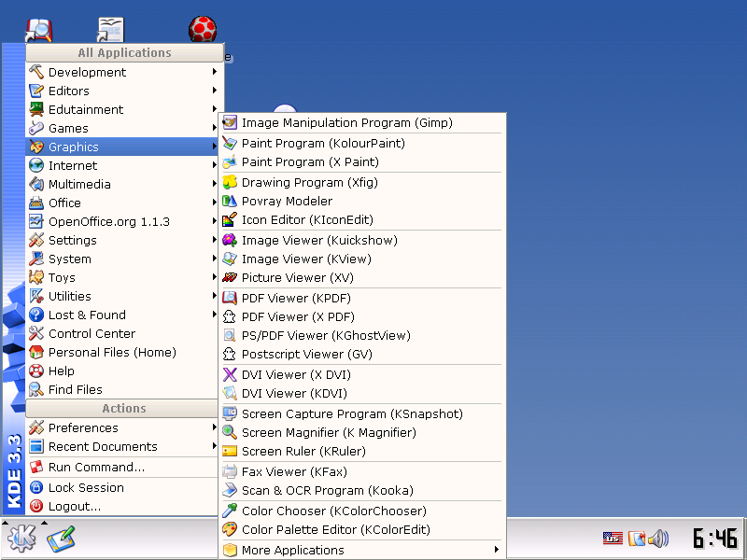Click the X PDF ghost icon
The image size is (747, 560).
230,316
